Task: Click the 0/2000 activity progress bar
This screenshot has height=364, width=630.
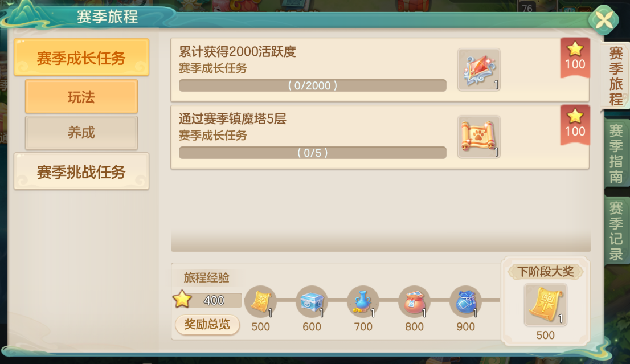Action: click(313, 85)
